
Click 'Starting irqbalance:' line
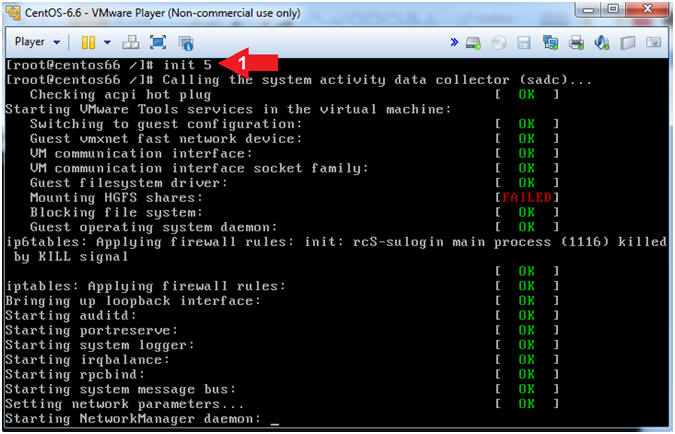coord(87,360)
